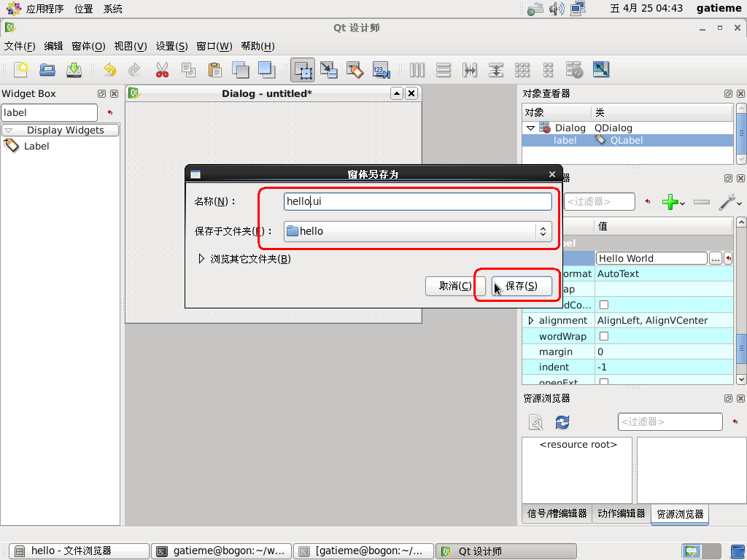This screenshot has width=747, height=560.
Task: Click the Copy toolbar icon
Action: [189, 70]
